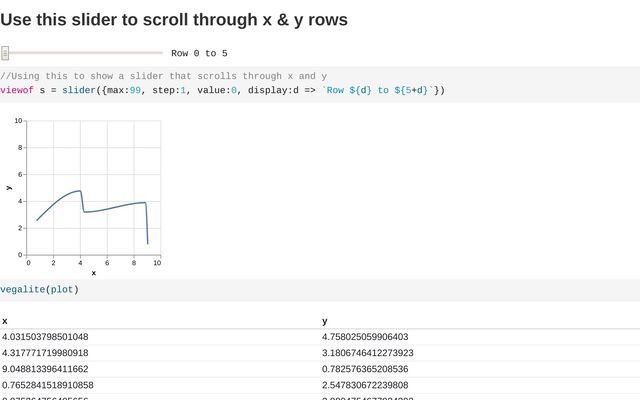Click the vegalite(plot) code cell
The image size is (640, 400).
pos(39,289)
